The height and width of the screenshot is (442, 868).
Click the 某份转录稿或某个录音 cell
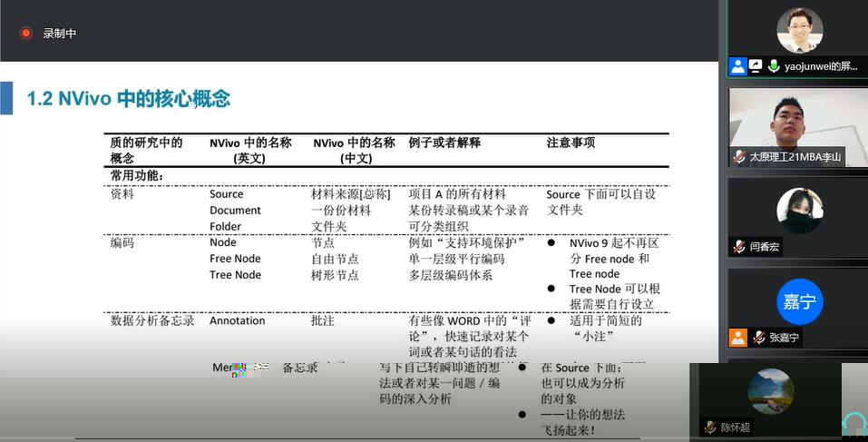(468, 211)
